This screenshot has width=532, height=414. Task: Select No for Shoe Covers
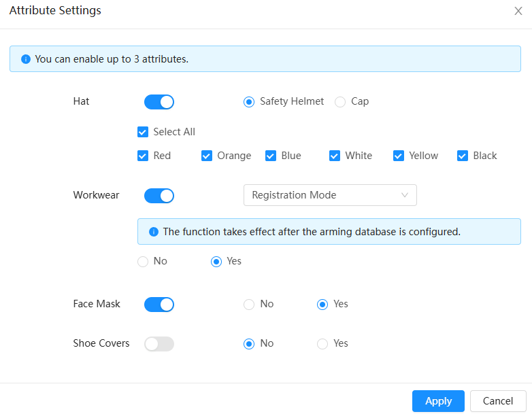click(249, 344)
